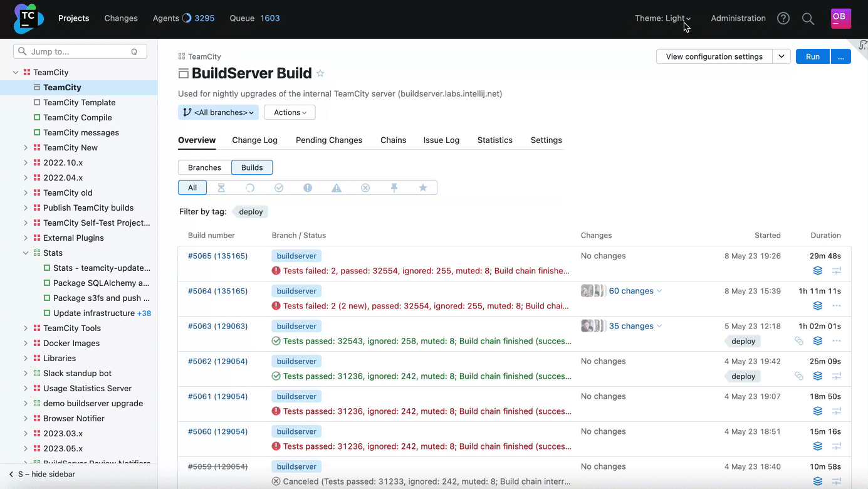Filter builds by warning triangle icon
Screen dimensions: 868x489
click(x=337, y=187)
